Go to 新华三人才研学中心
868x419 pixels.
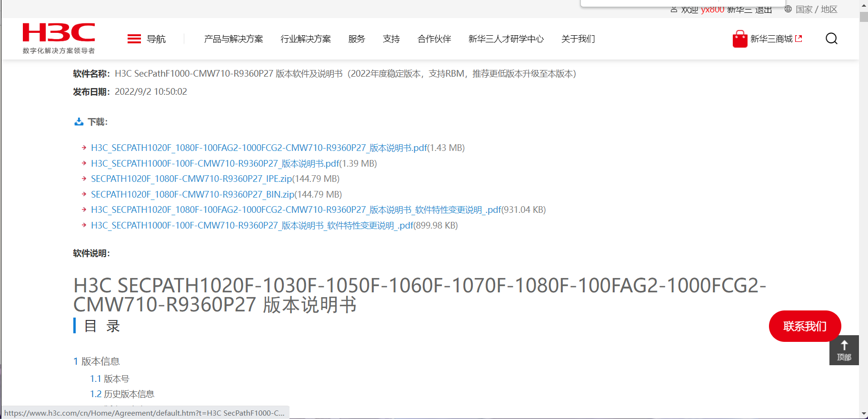pos(506,39)
